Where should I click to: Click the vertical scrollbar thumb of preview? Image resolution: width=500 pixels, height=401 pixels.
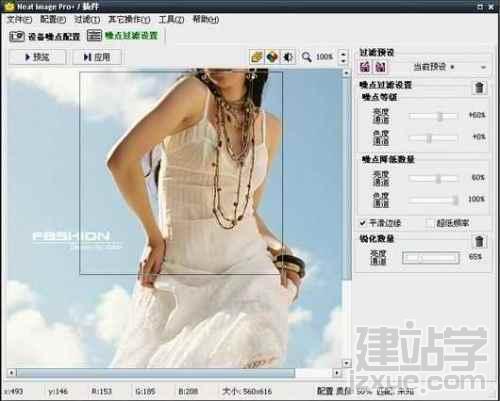click(347, 178)
